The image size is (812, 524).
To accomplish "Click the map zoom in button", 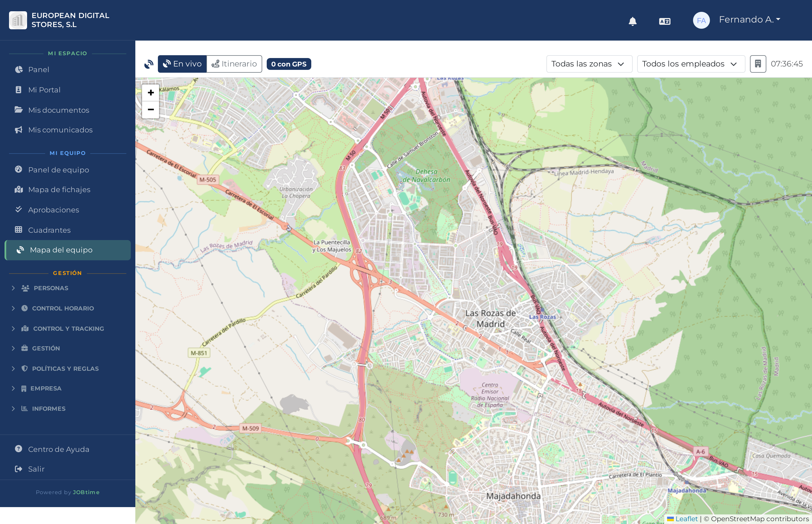I will click(x=151, y=93).
